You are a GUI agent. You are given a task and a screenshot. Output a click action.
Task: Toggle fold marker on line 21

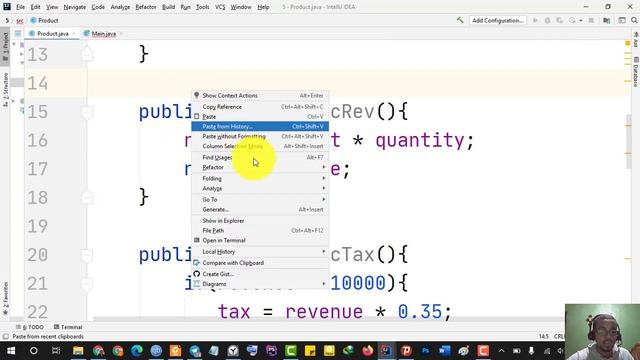coord(87,284)
